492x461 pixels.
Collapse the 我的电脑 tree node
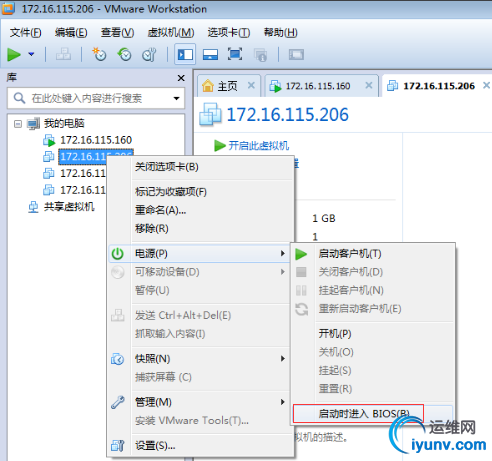pyautogui.click(x=18, y=124)
